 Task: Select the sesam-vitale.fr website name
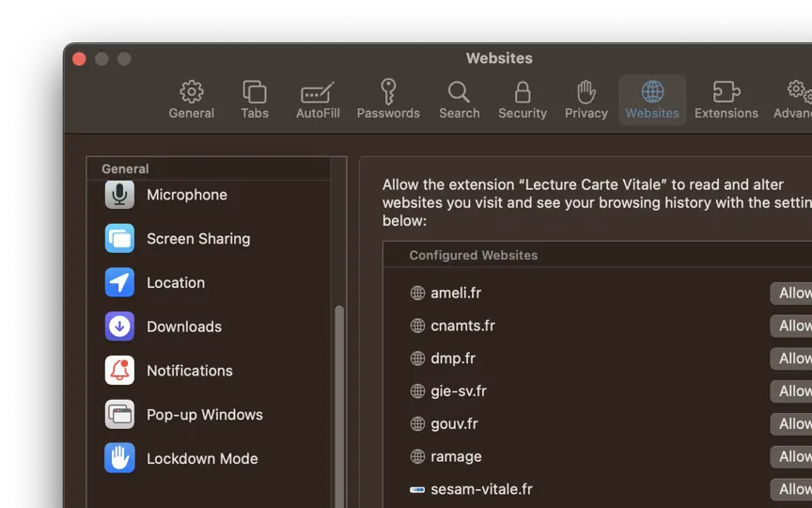(x=481, y=489)
